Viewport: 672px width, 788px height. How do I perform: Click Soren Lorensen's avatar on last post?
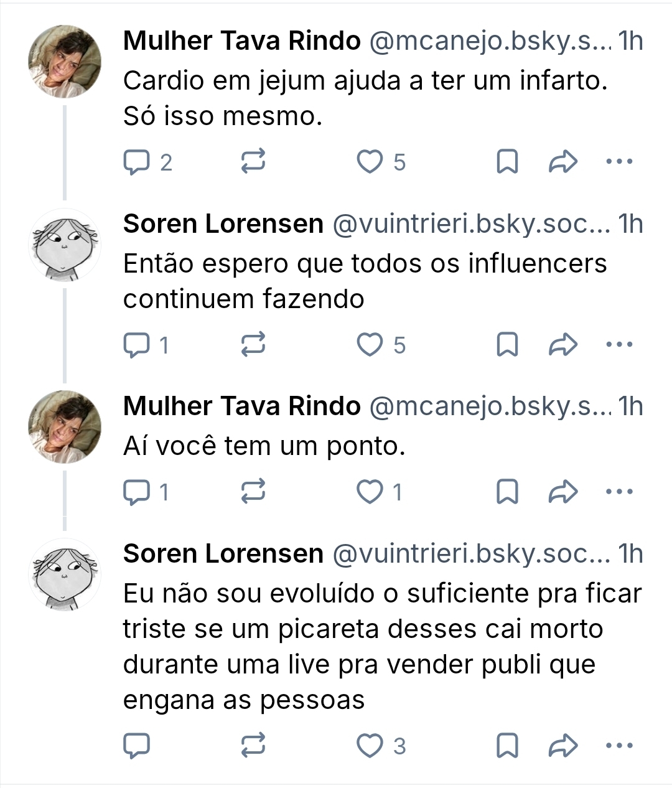[x=65, y=575]
